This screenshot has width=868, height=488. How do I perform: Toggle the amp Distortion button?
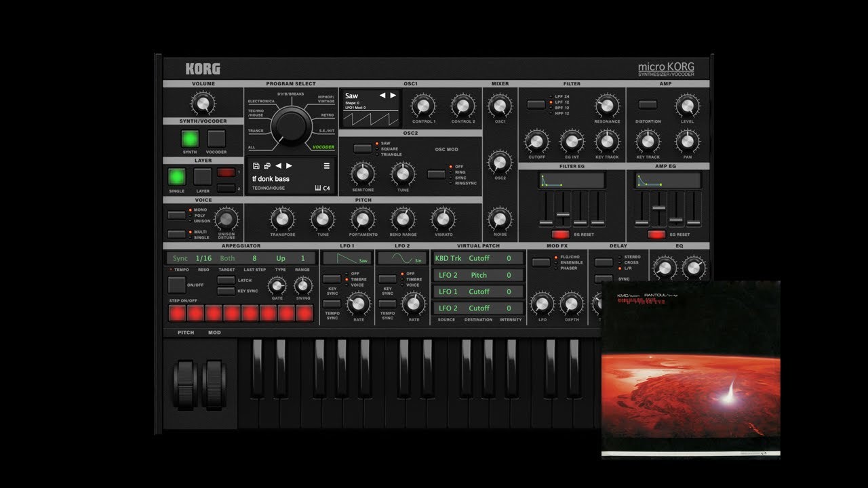(648, 104)
